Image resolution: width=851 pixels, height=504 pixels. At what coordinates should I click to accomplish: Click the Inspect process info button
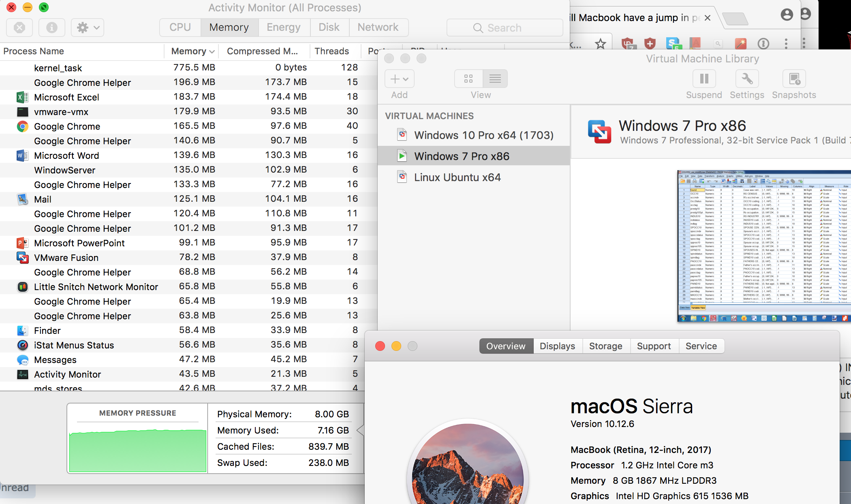coord(51,28)
